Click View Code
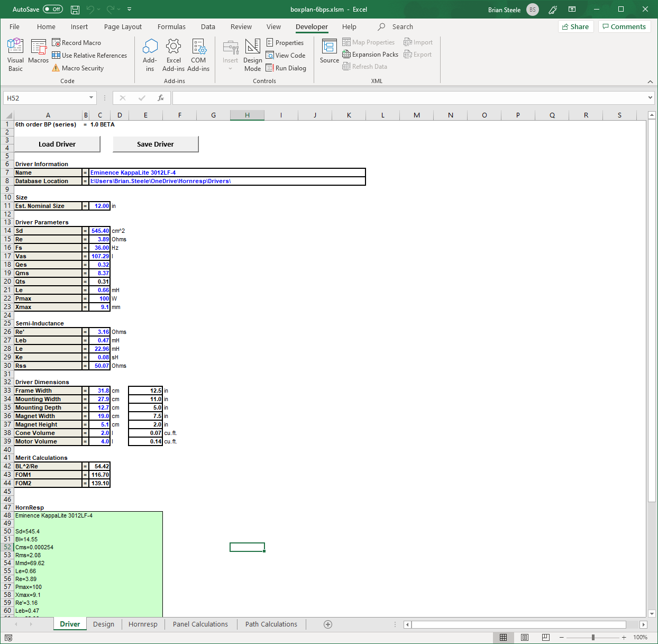The height and width of the screenshot is (644, 658). pos(286,55)
